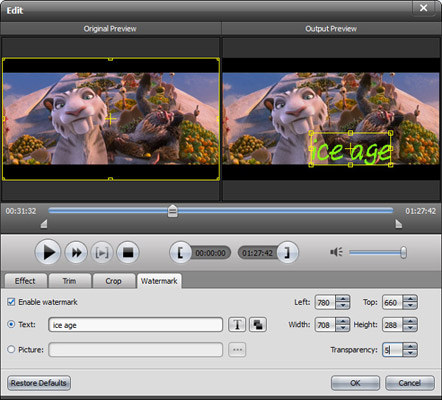Screen dimensions: 442x400
Task: Open the Crop tab
Action: pos(114,281)
